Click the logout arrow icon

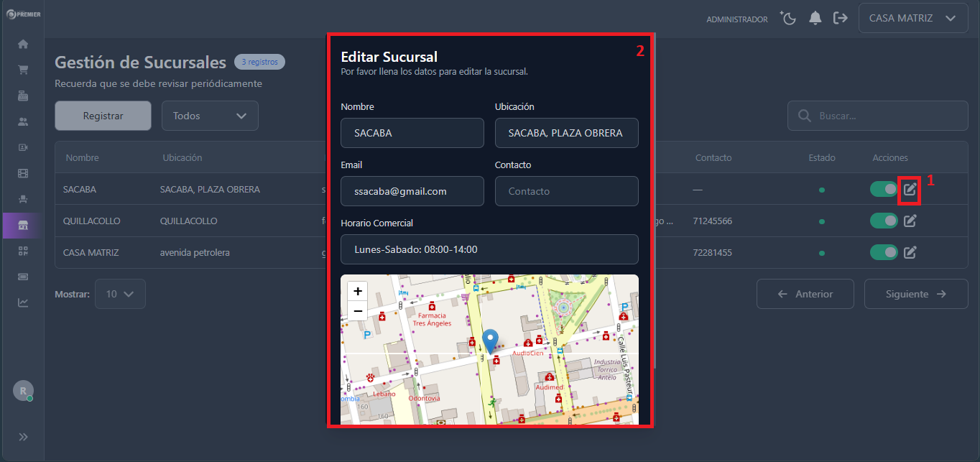pos(840,19)
